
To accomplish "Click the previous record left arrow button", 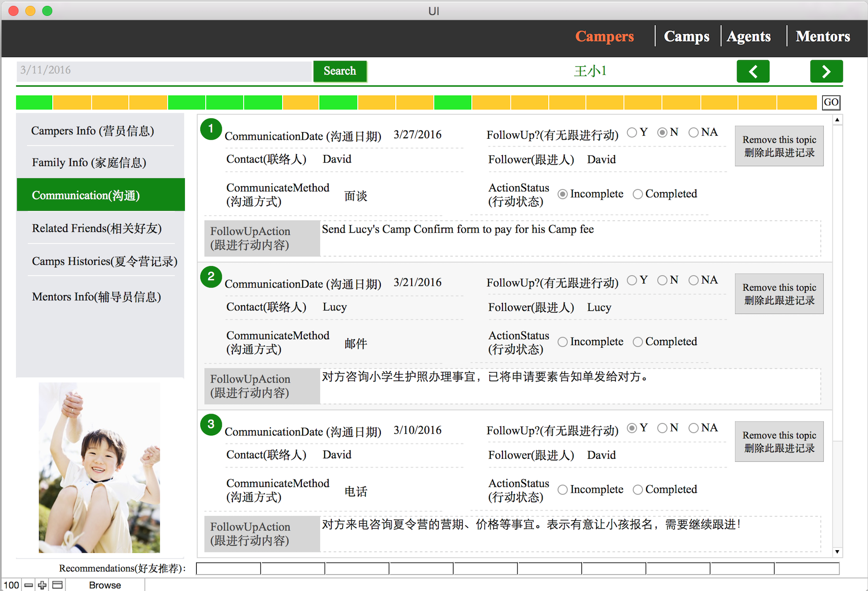I will click(752, 71).
